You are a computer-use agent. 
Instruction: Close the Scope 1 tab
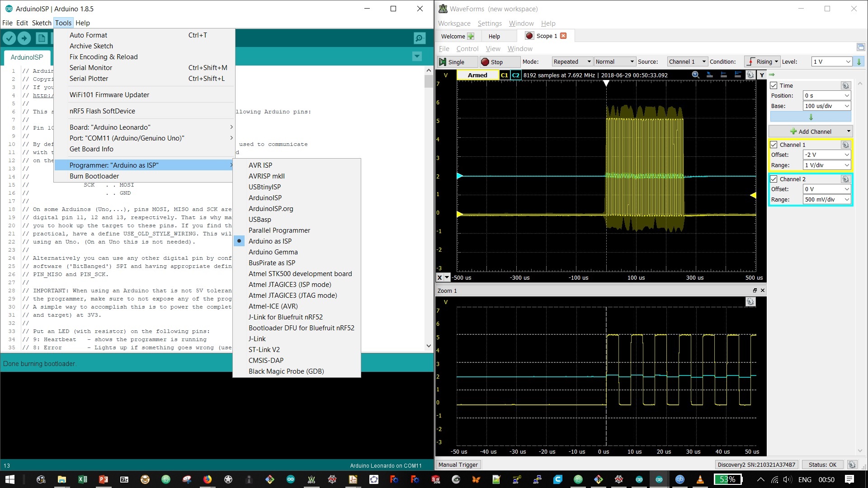pyautogui.click(x=563, y=36)
